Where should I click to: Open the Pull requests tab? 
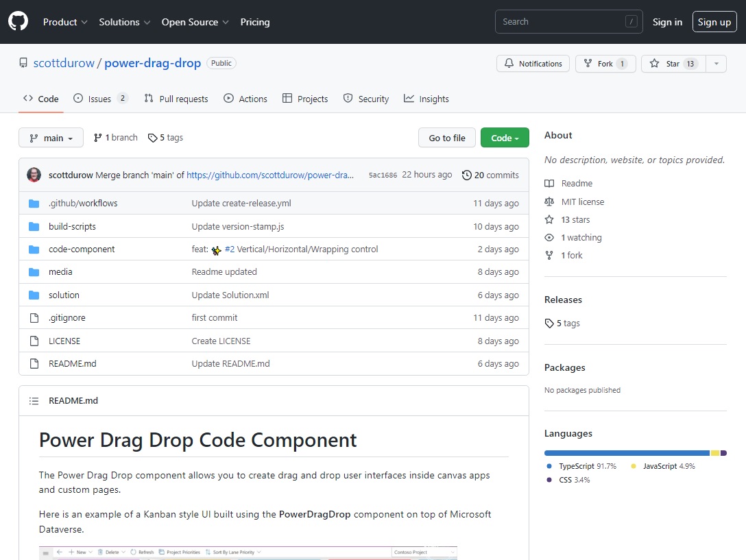176,98
